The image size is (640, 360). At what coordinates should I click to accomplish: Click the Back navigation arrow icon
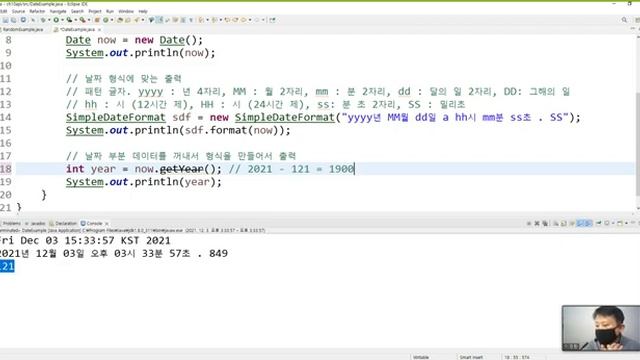(x=244, y=20)
